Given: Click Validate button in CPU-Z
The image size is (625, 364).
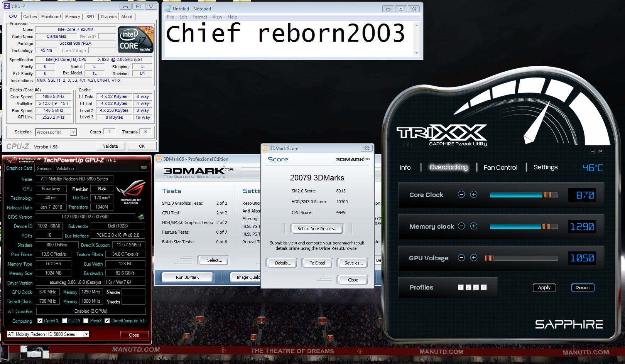Looking at the screenshot, I should point(110,146).
